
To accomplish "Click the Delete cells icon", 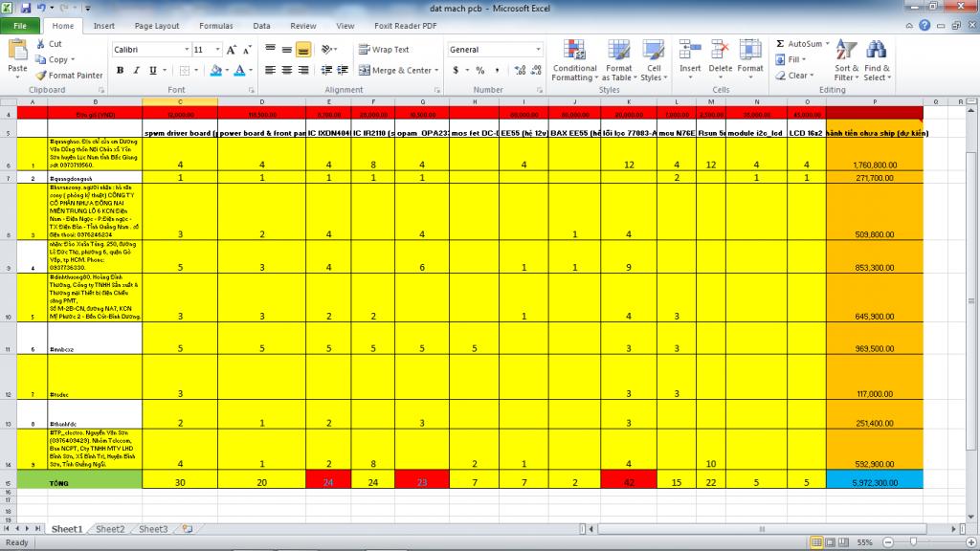I will pos(720,50).
